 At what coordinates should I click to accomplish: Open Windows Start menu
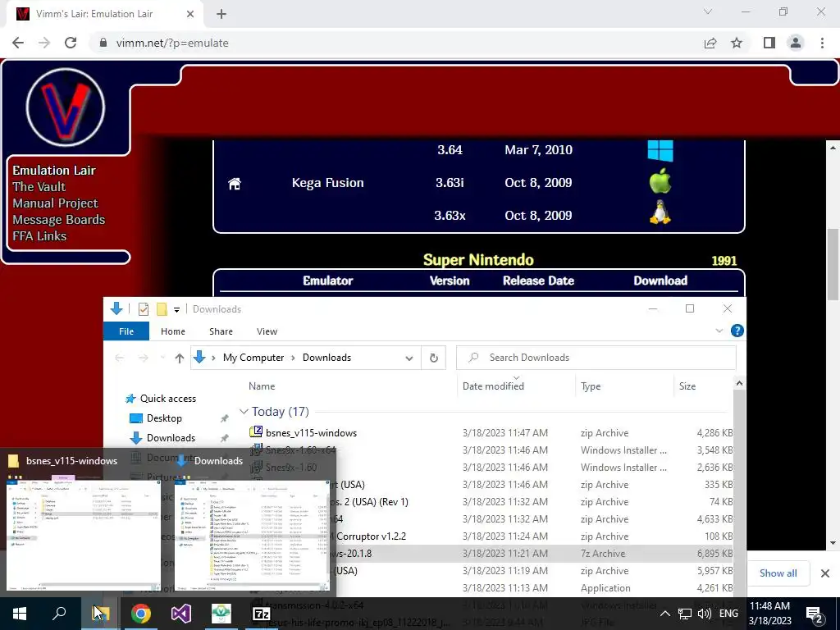(20, 614)
